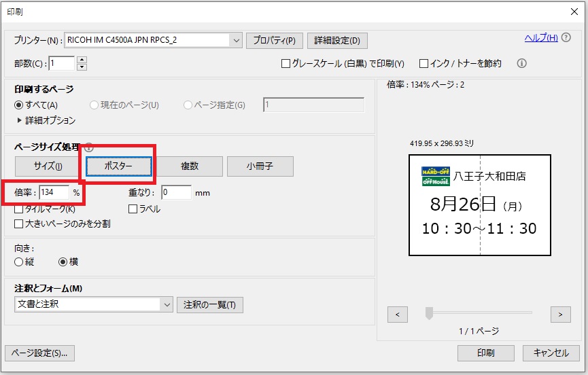Go to the next preview page arrow
This screenshot has height=375, width=588.
(559, 314)
